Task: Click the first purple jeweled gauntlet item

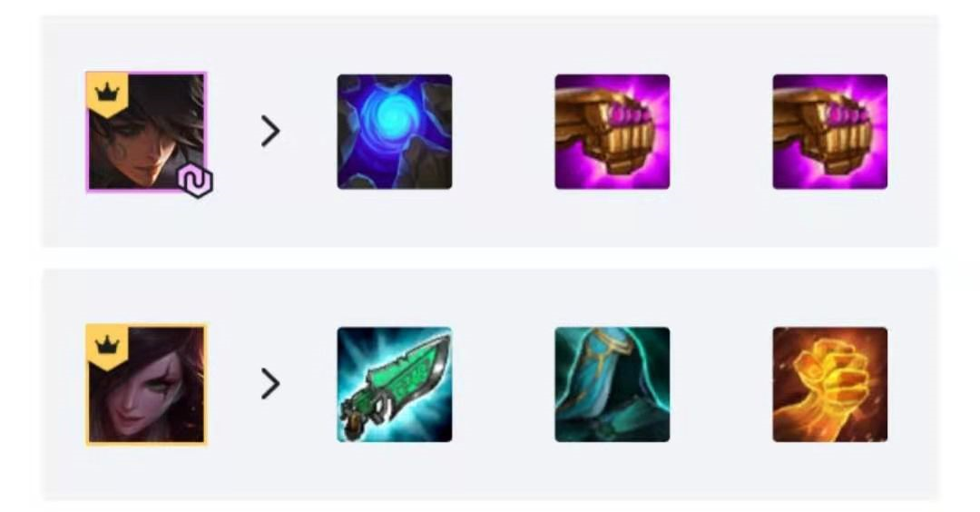Action: point(612,132)
